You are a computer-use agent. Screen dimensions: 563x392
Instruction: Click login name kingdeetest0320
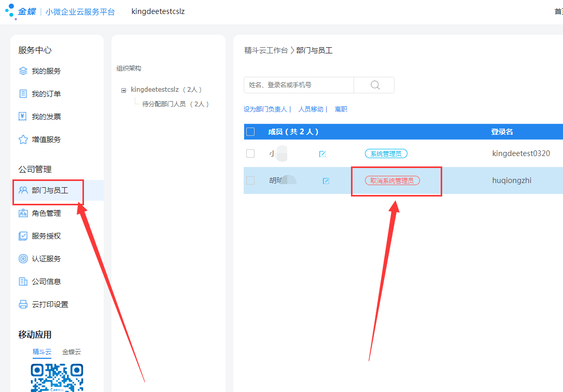[521, 153]
